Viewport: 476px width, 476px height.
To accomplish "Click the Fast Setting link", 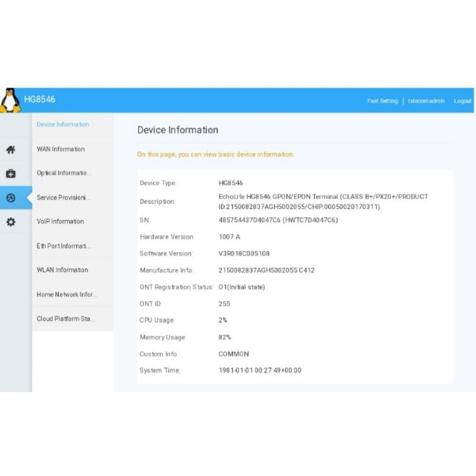I will coord(382,101).
